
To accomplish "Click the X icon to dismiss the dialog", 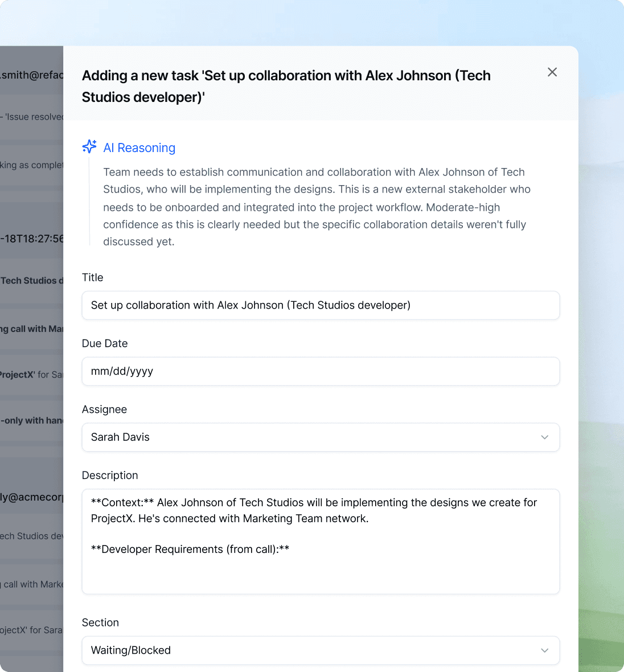I will pos(552,72).
